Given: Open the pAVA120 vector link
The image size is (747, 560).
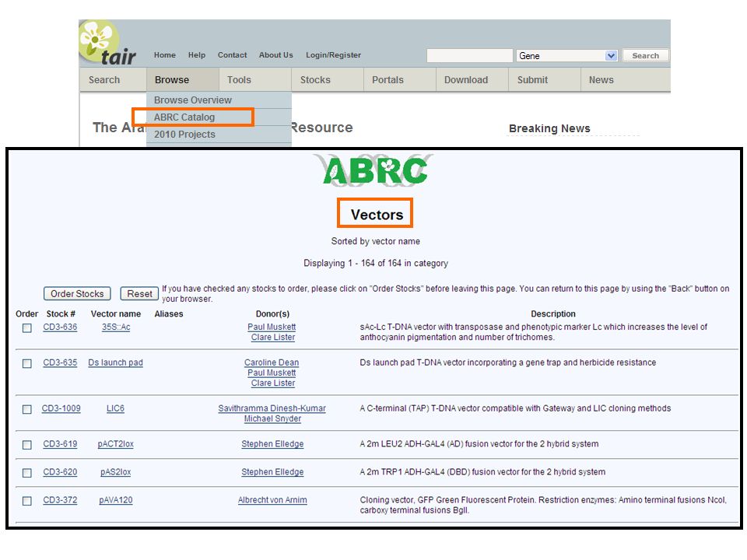Looking at the screenshot, I should click(116, 500).
